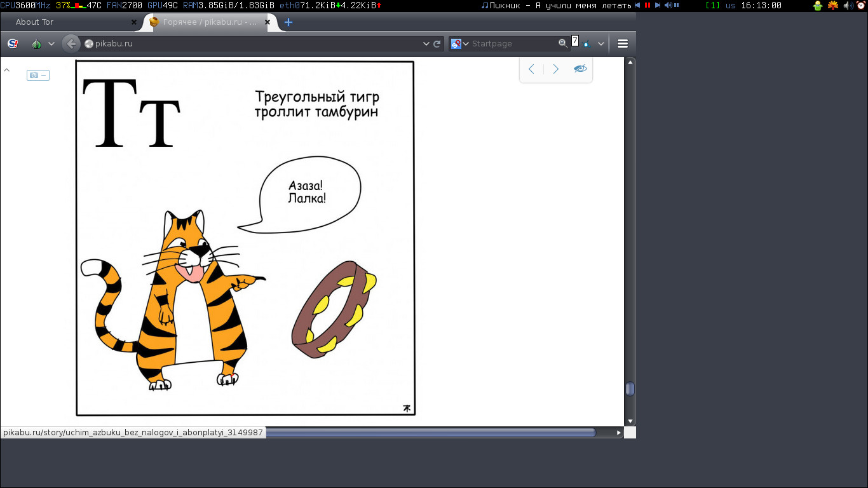Click the workspace indicator [1]
This screenshot has width=868, height=488.
click(x=713, y=5)
